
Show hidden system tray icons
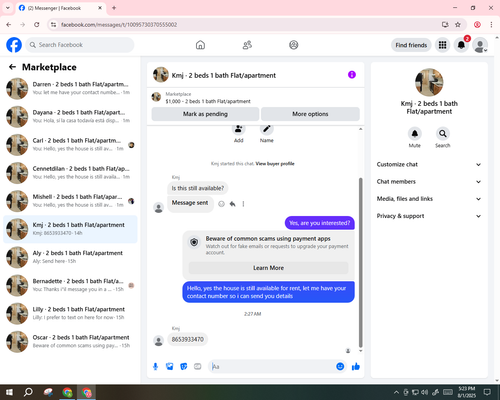pyautogui.click(x=396, y=392)
